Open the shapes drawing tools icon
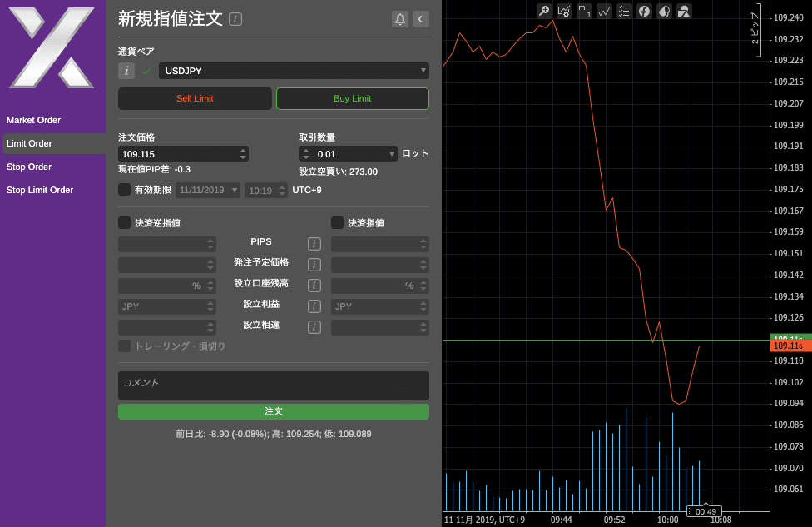 [x=684, y=11]
